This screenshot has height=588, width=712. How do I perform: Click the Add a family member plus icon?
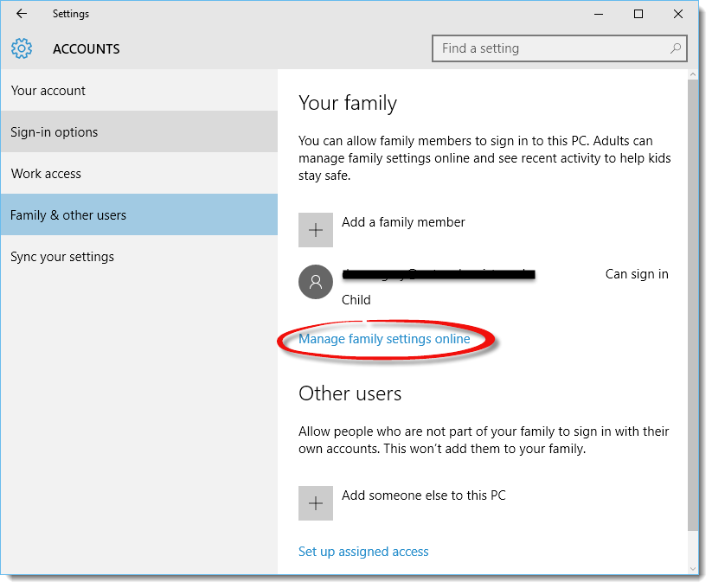click(x=315, y=229)
